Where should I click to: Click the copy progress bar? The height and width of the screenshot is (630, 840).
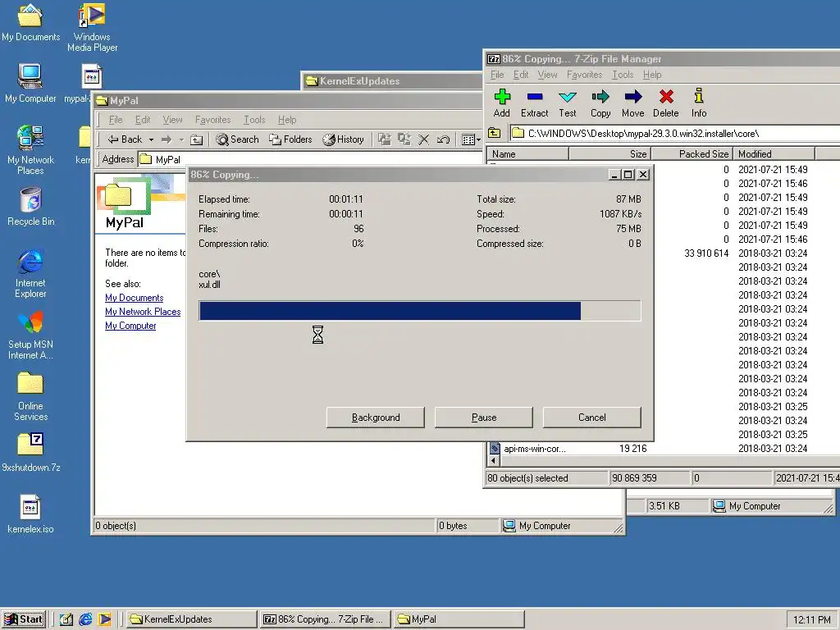pyautogui.click(x=420, y=311)
